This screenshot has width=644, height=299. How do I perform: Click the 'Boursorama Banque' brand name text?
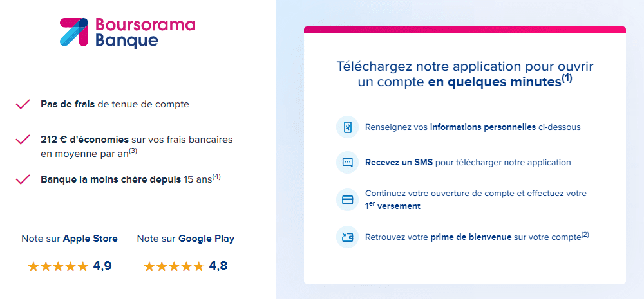pos(145,32)
